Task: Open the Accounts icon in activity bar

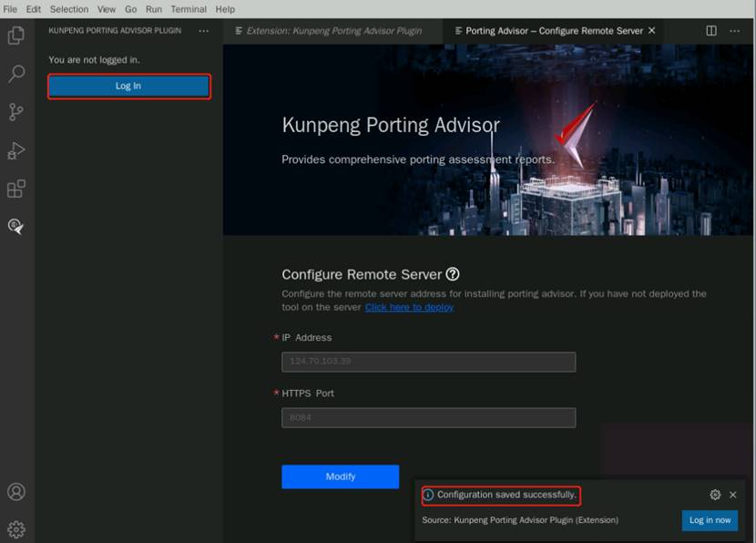Action: point(16,492)
